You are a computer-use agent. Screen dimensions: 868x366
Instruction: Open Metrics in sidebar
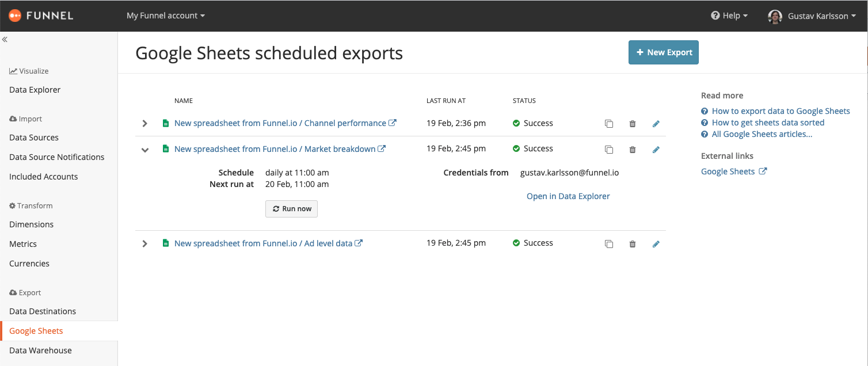coord(23,244)
